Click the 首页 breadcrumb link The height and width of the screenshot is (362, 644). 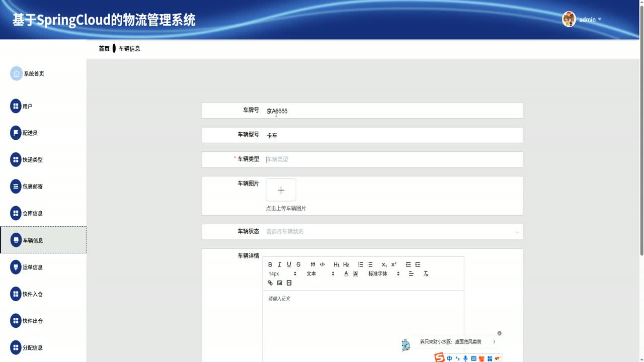click(x=104, y=49)
